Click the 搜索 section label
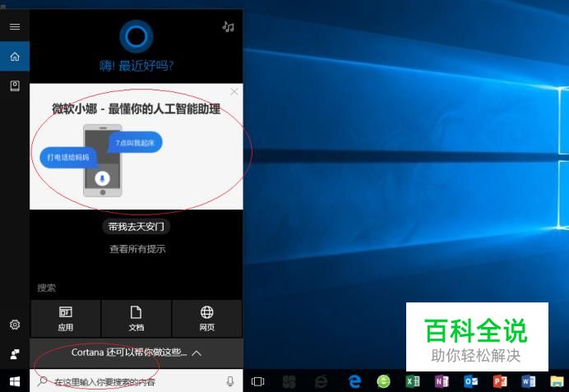 (46, 288)
